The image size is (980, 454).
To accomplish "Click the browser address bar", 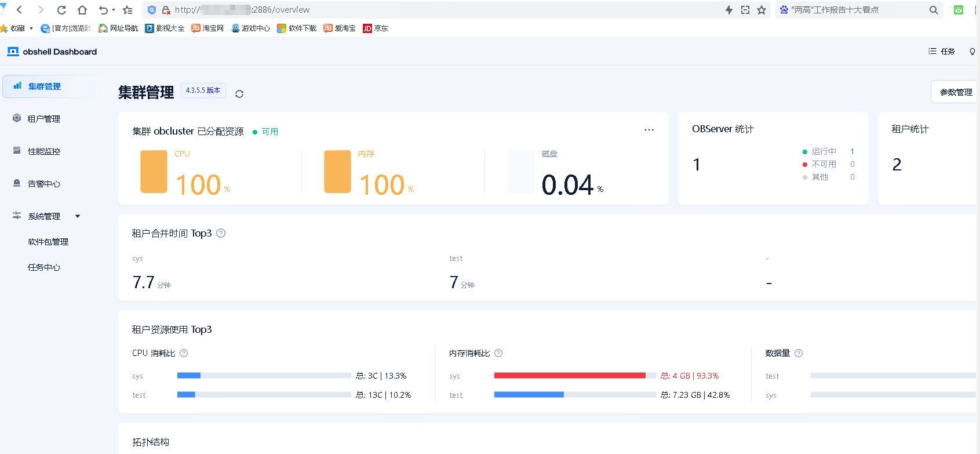I will point(440,10).
